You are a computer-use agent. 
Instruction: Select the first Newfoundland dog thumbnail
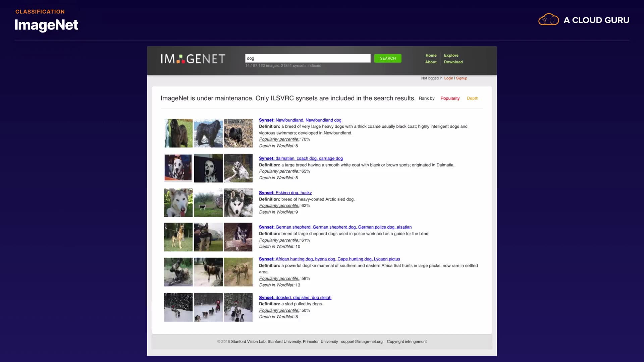pos(178,133)
